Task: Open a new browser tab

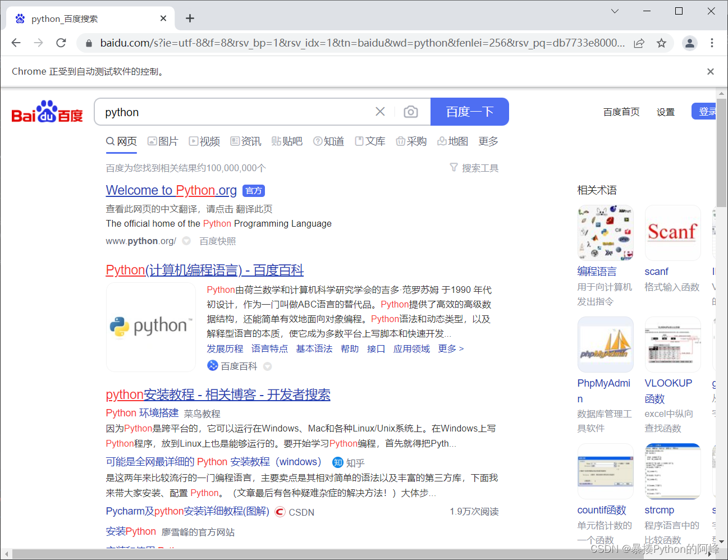Action: [x=190, y=19]
